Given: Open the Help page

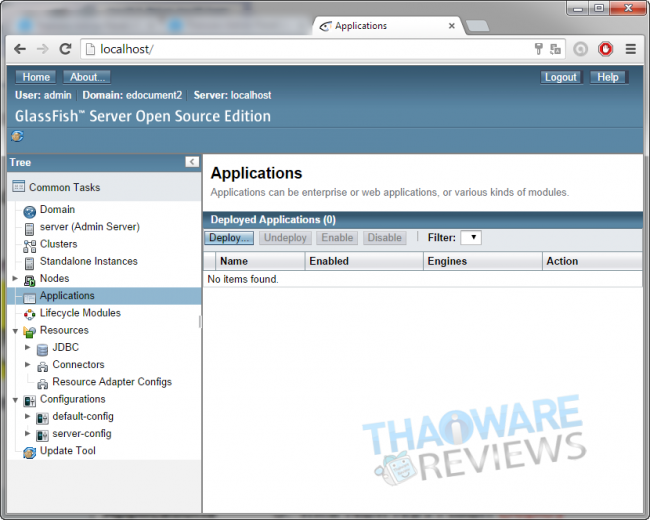Looking at the screenshot, I should pyautogui.click(x=608, y=77).
